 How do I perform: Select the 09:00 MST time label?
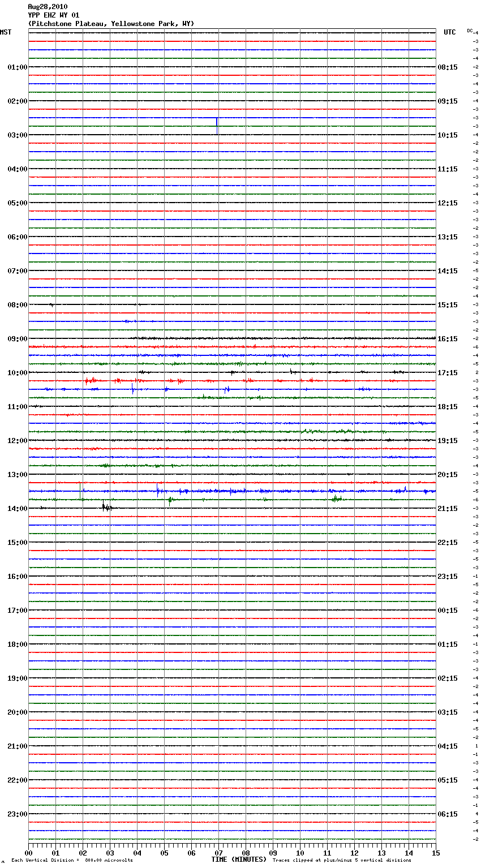click(18, 339)
